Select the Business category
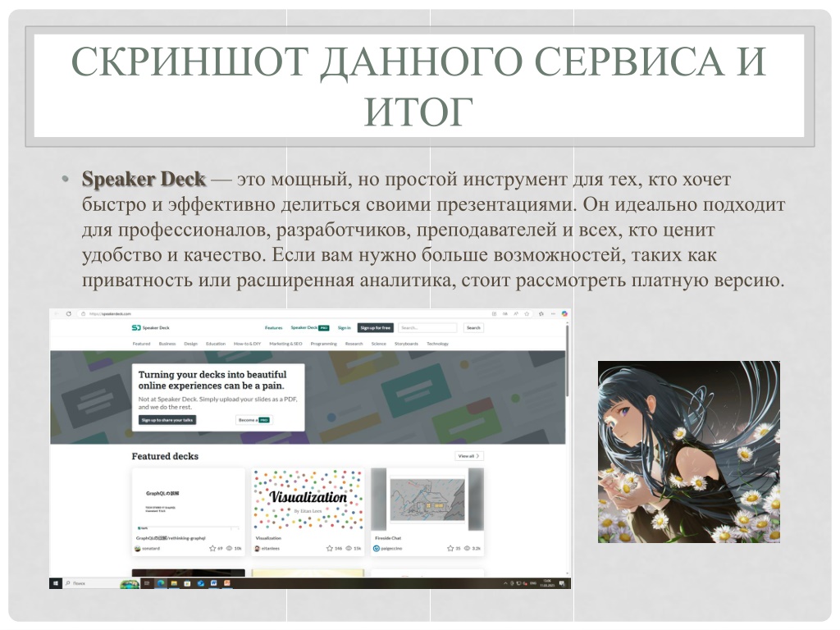This screenshot has height=630, width=840. 167,344
